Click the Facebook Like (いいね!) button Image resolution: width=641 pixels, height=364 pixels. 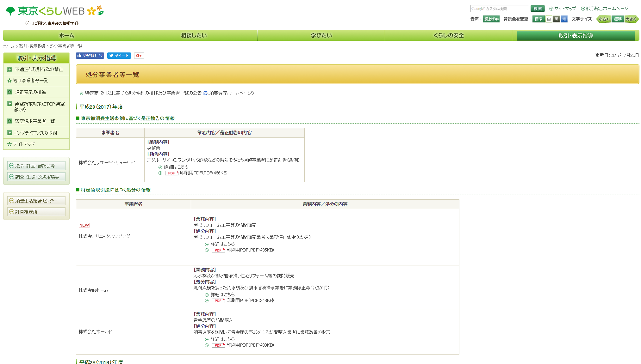(90, 56)
